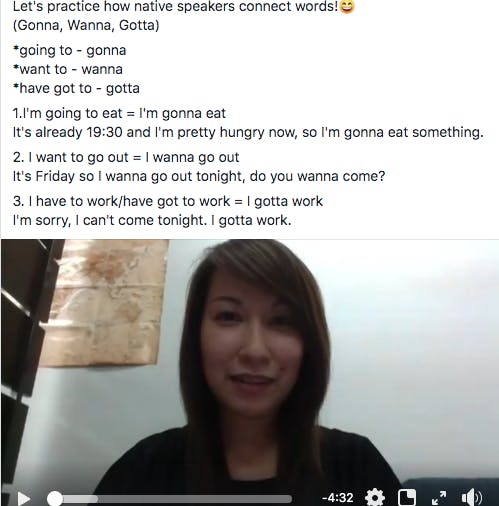Click the '*want to - wanna' line
Screen dimensions: 499x506
point(68,69)
